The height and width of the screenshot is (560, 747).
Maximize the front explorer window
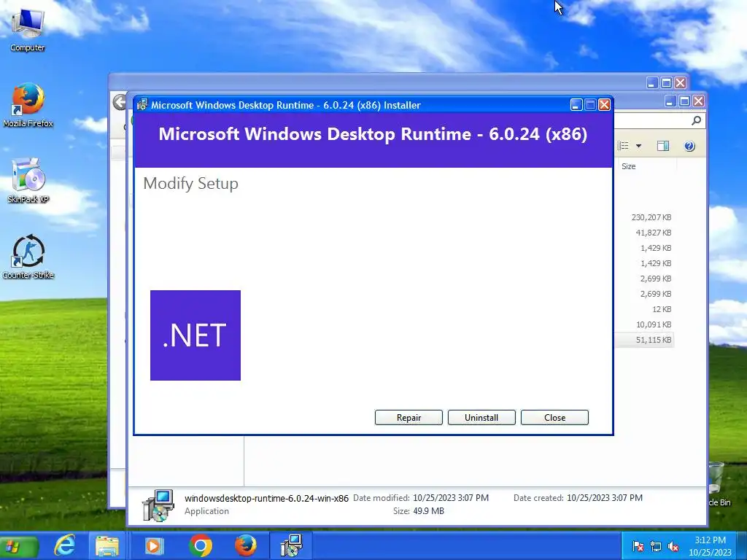click(684, 101)
